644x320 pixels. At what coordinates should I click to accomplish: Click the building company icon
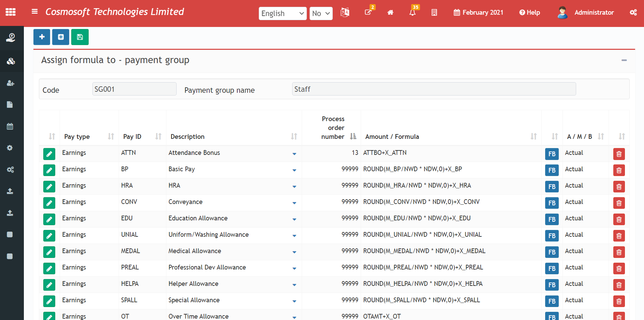click(x=434, y=13)
